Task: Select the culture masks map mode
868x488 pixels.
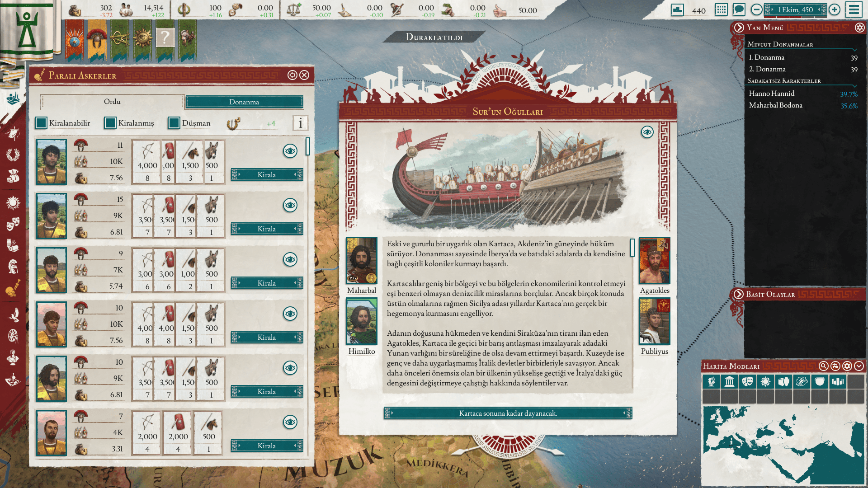Action: pyautogui.click(x=747, y=382)
